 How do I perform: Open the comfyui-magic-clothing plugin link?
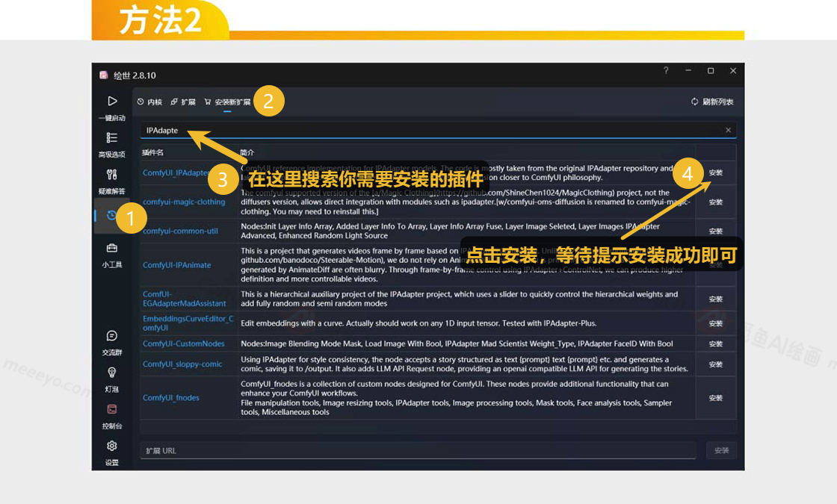184,202
